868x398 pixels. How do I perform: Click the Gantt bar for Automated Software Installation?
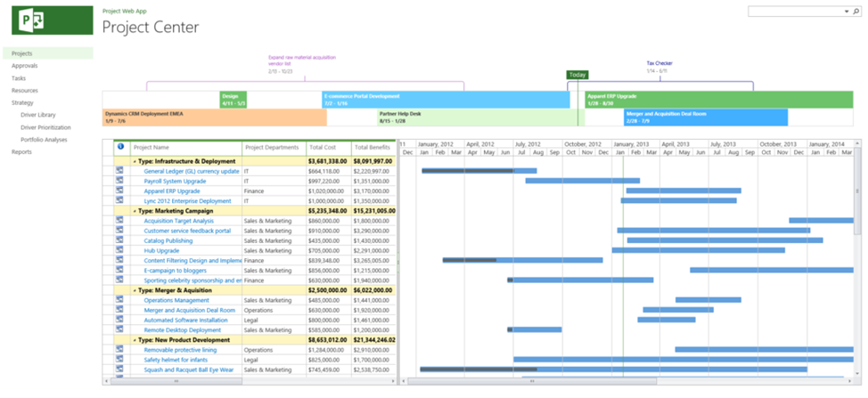coord(667,320)
